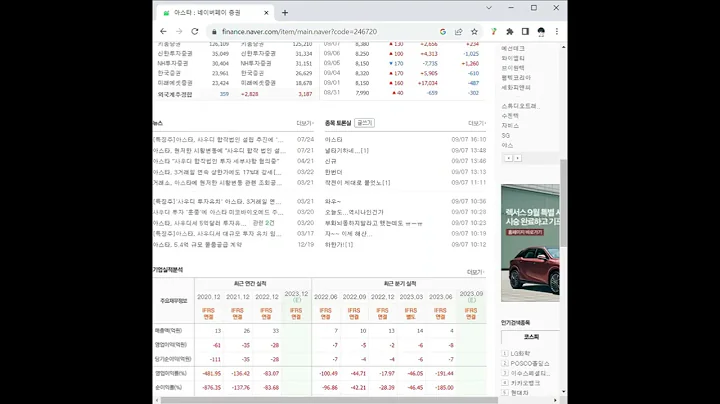Bookmark this page with the star

click(x=474, y=32)
